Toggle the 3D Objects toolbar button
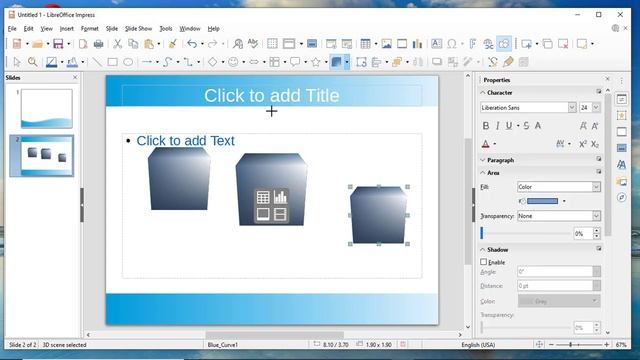 pos(336,62)
